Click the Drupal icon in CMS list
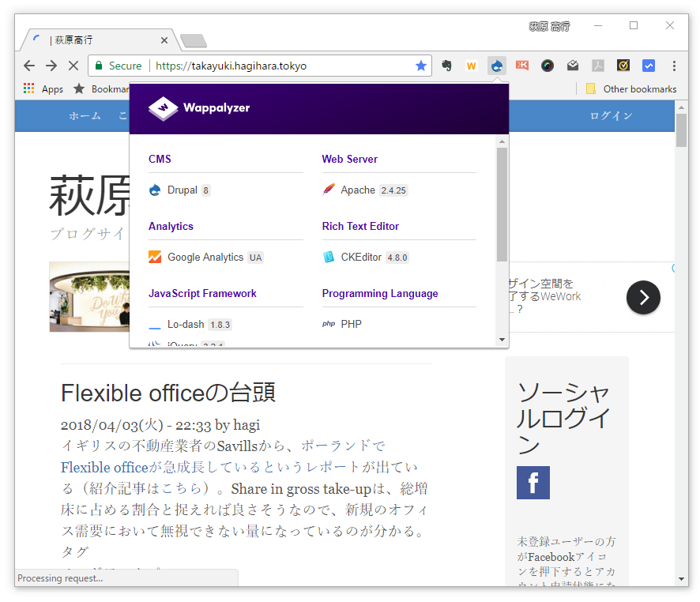 click(x=155, y=190)
